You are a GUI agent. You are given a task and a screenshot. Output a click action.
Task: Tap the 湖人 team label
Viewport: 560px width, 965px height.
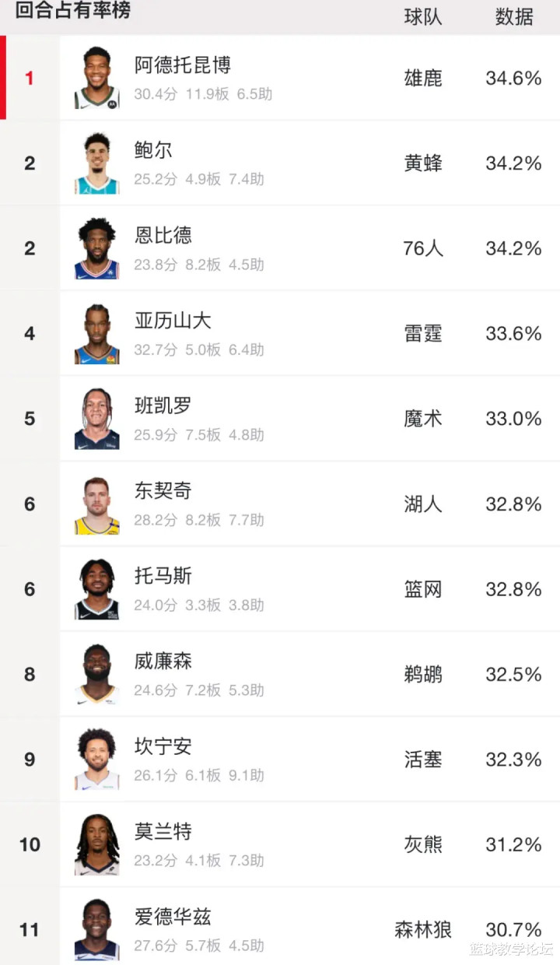(423, 504)
